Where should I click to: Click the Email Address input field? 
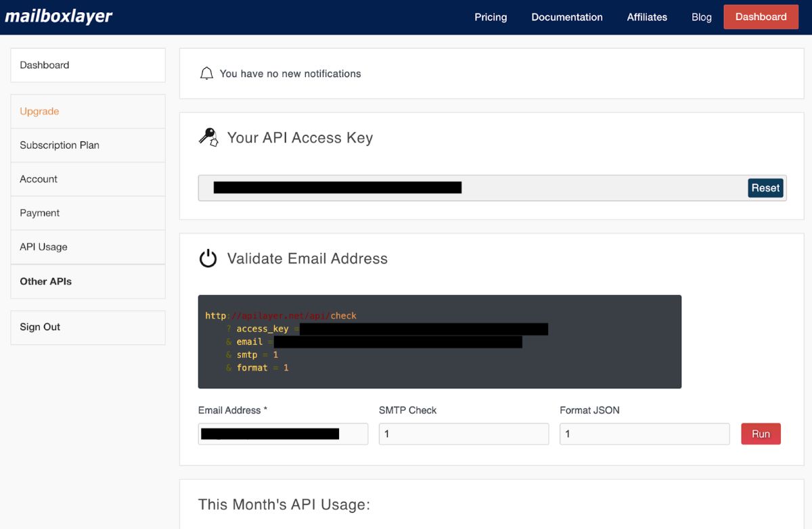click(282, 434)
